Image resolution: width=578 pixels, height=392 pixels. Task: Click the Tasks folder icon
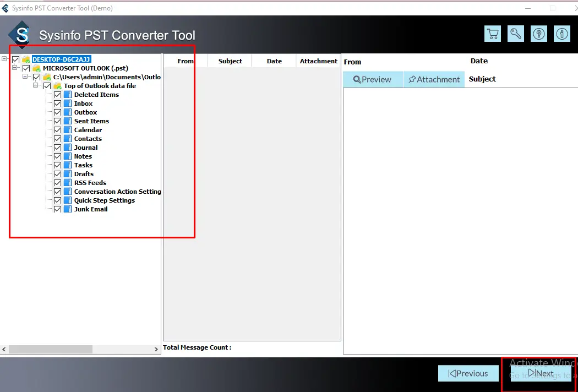tap(68, 165)
